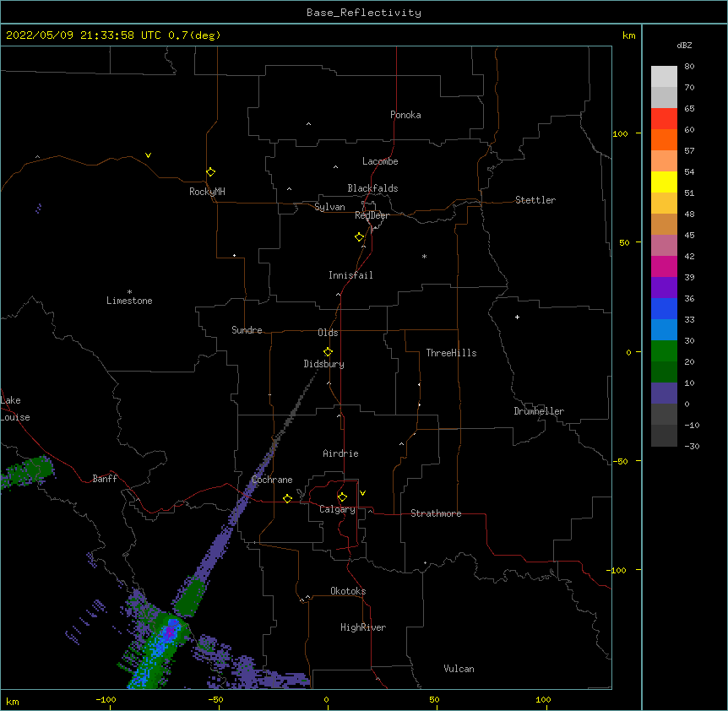Screen dimensions: 728x711
Task: Click the RedDeer city label
Action: point(372,215)
